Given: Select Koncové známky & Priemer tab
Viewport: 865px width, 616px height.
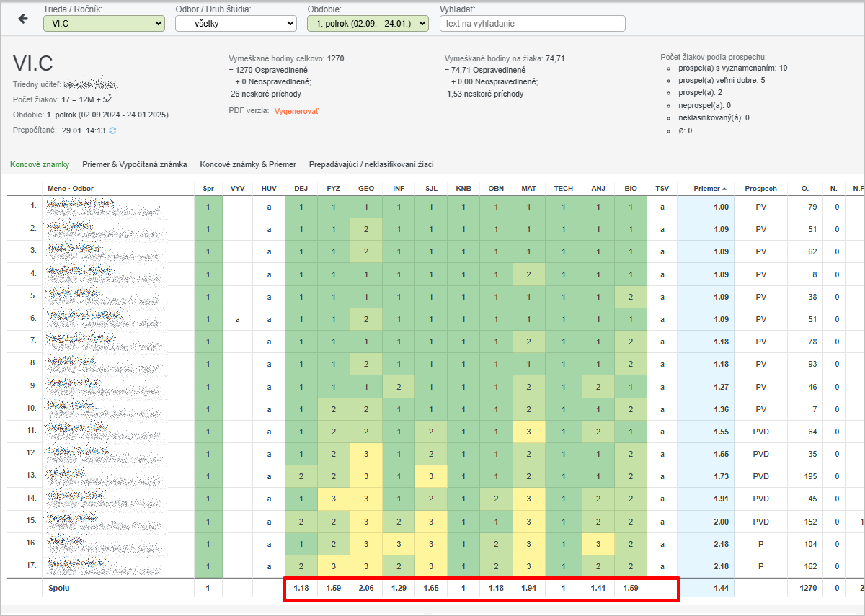Looking at the screenshot, I should [x=248, y=164].
